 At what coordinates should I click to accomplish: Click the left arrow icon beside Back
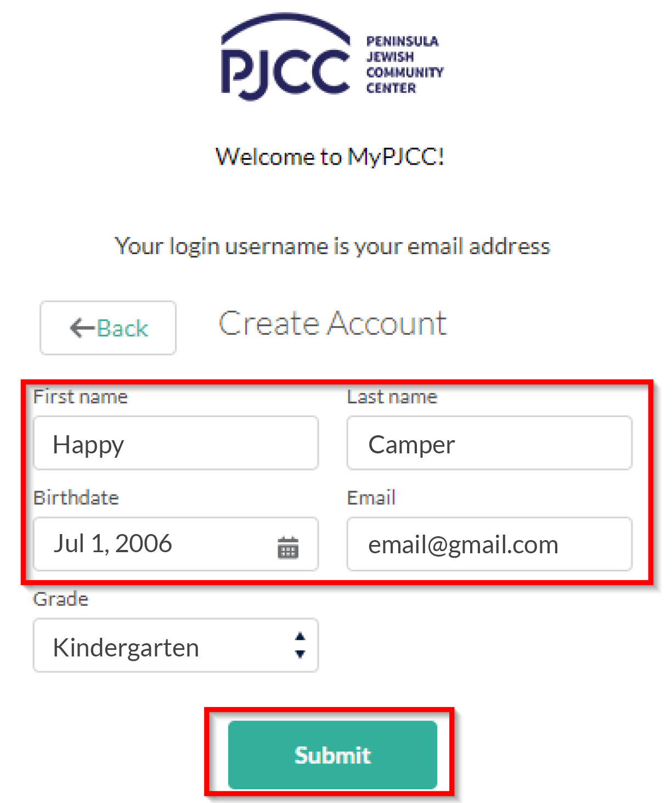[82, 328]
